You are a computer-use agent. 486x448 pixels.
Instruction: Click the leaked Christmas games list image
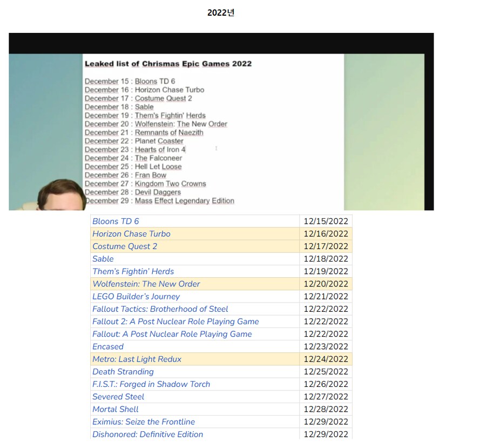pyautogui.click(x=221, y=122)
